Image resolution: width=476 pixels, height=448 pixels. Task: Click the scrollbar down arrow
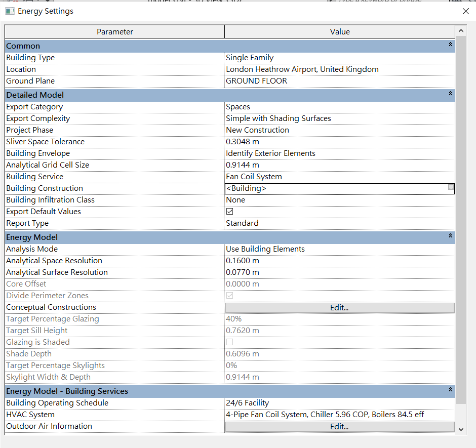tap(461, 429)
